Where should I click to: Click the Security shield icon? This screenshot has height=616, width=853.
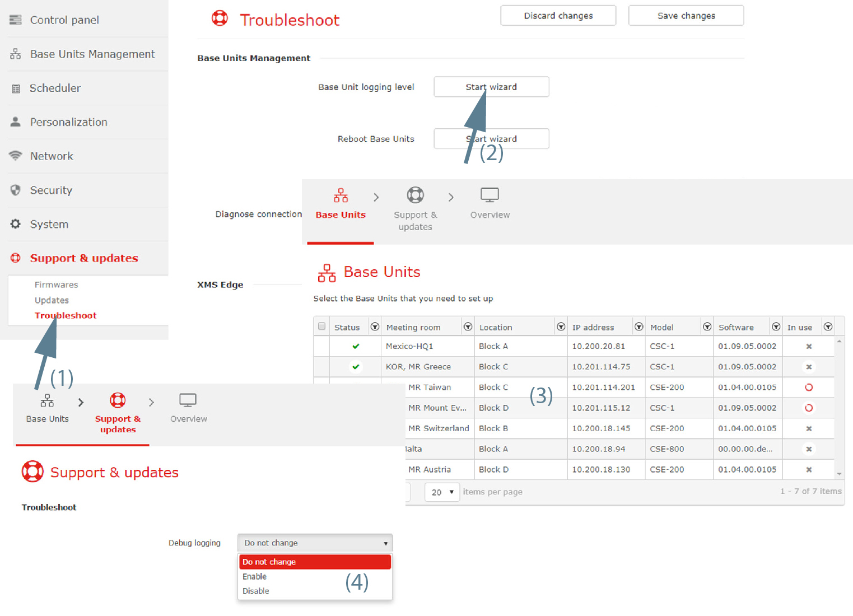16,190
